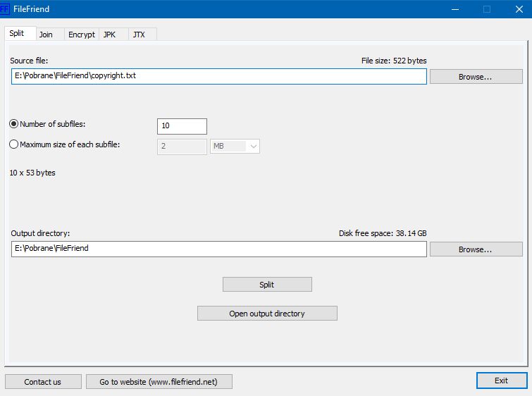Switch to the Split tab
The height and width of the screenshot is (396, 532).
(x=20, y=33)
